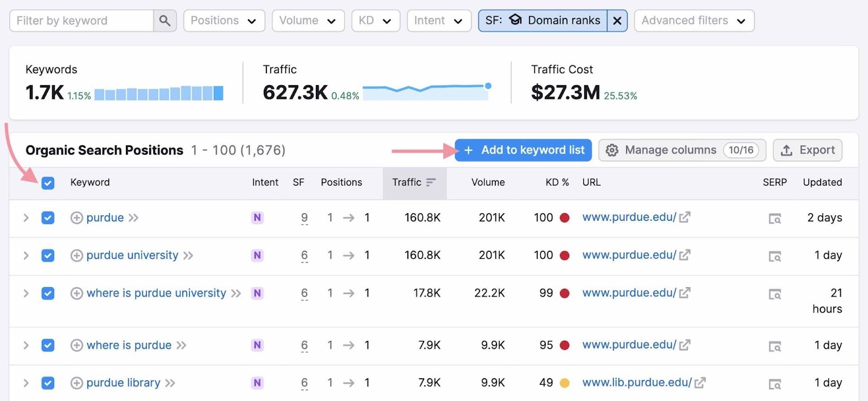Click the Traffic column sort icon
Image resolution: width=868 pixels, height=401 pixels.
431,182
